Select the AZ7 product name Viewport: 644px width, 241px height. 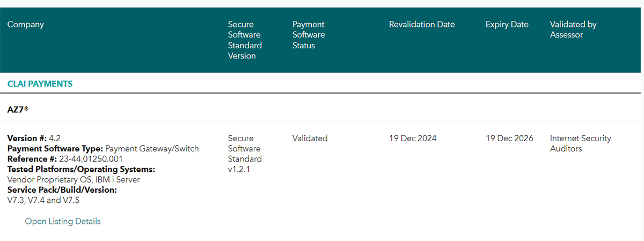click(x=18, y=109)
